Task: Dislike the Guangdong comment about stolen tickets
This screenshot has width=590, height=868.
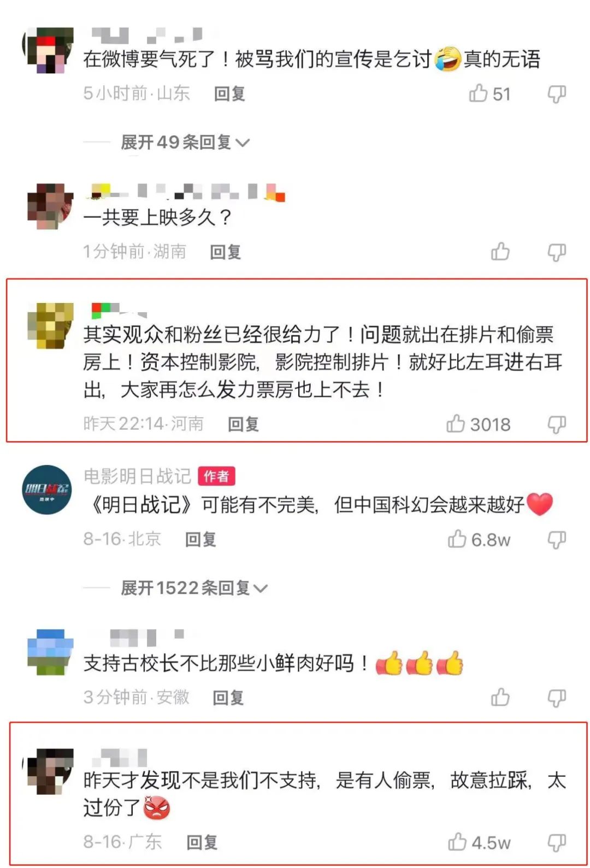Action: click(x=557, y=842)
